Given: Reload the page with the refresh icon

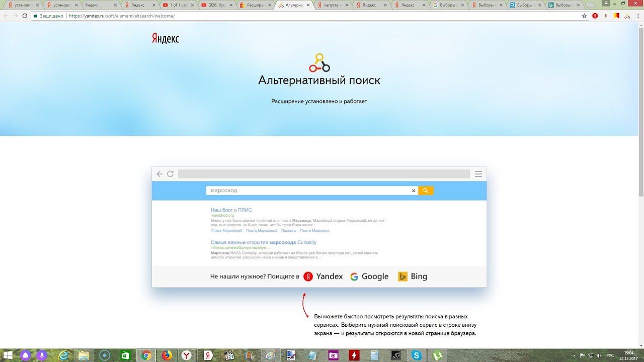Looking at the screenshot, I should coord(25,16).
